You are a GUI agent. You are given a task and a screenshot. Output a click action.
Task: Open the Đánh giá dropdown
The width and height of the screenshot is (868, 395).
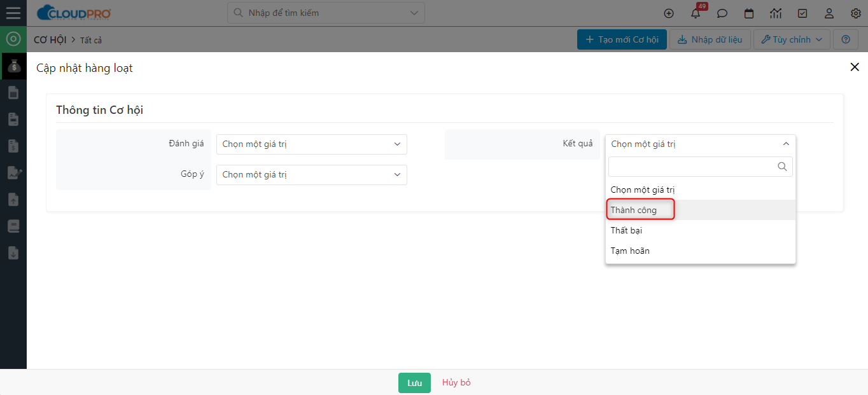[312, 144]
